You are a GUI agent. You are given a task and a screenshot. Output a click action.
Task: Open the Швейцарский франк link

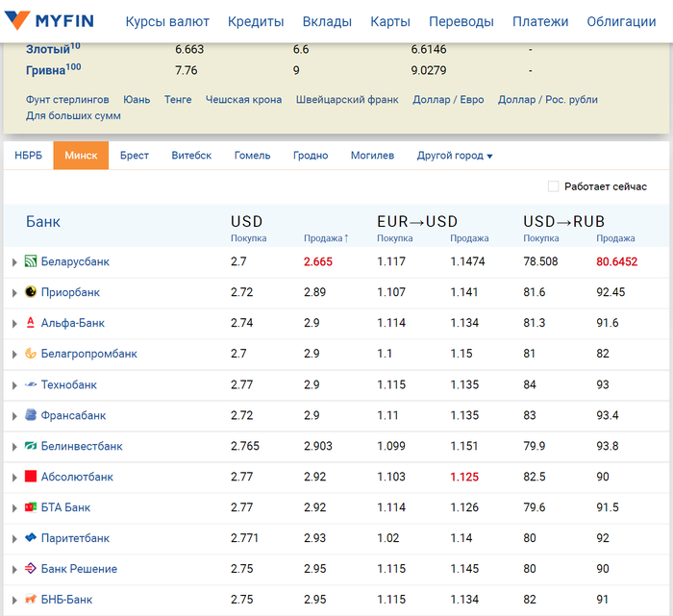coord(347,100)
